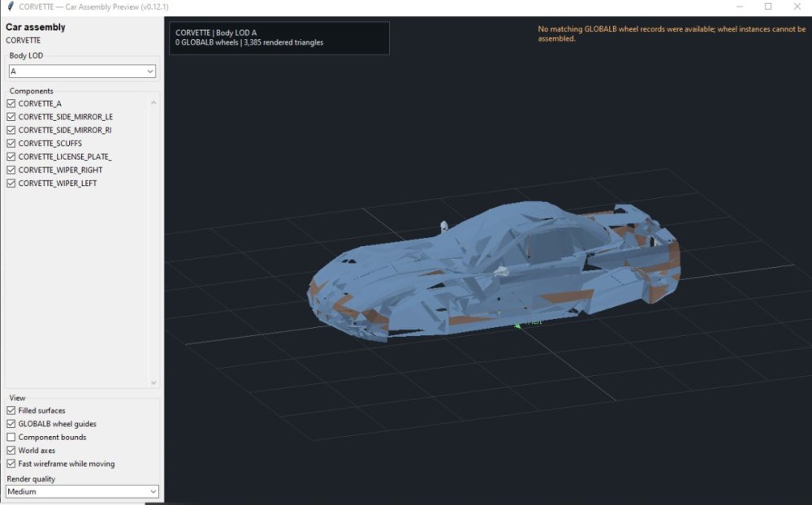Turn off Filled surfaces
812x505 pixels.
(11, 410)
